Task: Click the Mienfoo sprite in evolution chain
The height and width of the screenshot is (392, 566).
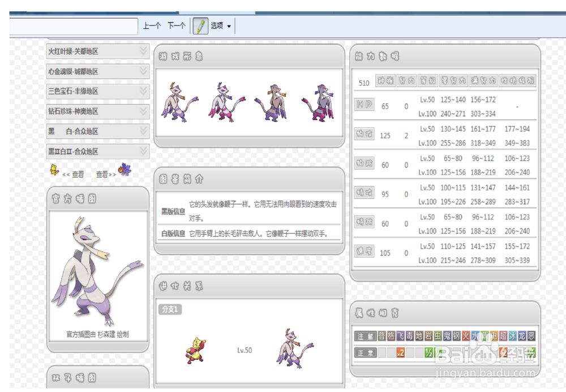Action: point(195,350)
